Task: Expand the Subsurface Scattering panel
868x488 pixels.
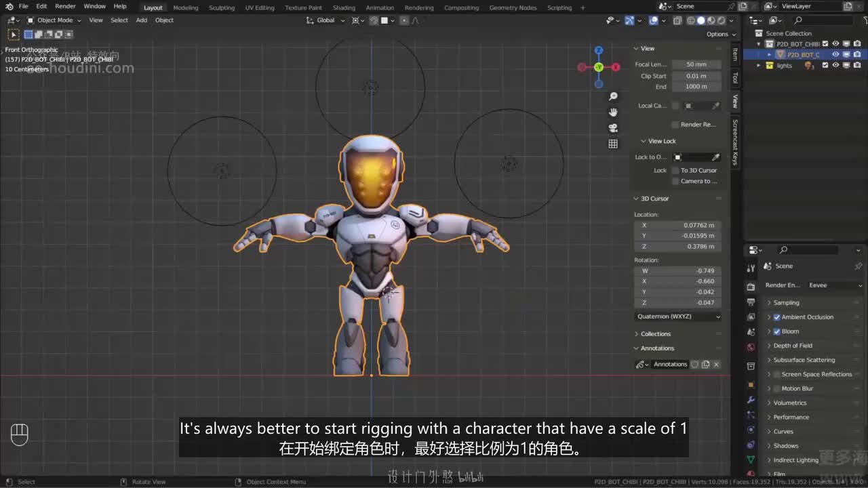Action: point(804,360)
